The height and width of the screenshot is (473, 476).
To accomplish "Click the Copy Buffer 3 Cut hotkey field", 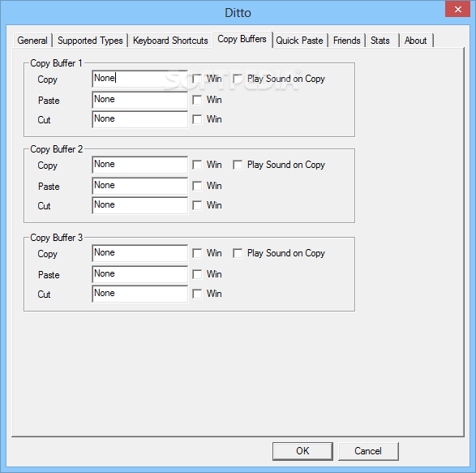I will pyautogui.click(x=140, y=294).
